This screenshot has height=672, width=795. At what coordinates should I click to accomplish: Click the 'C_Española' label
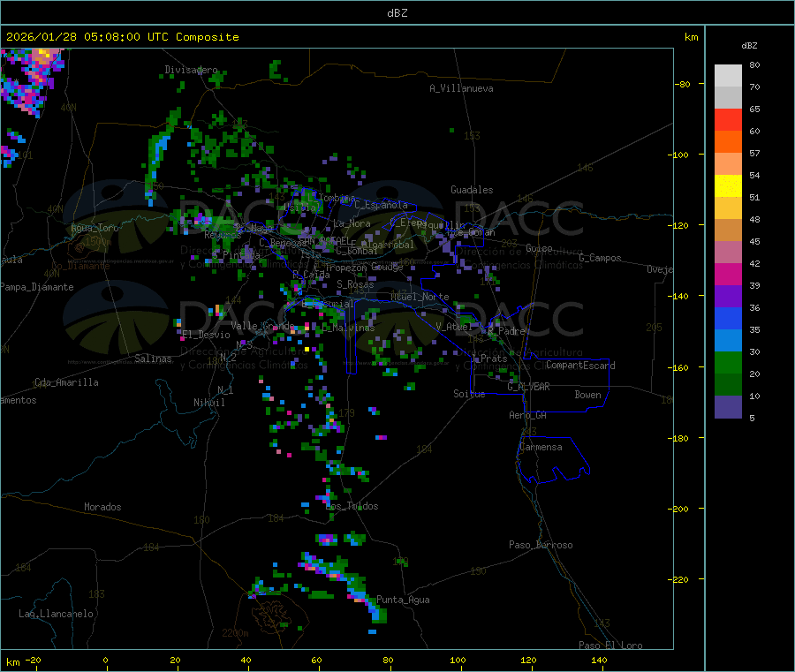point(381,205)
